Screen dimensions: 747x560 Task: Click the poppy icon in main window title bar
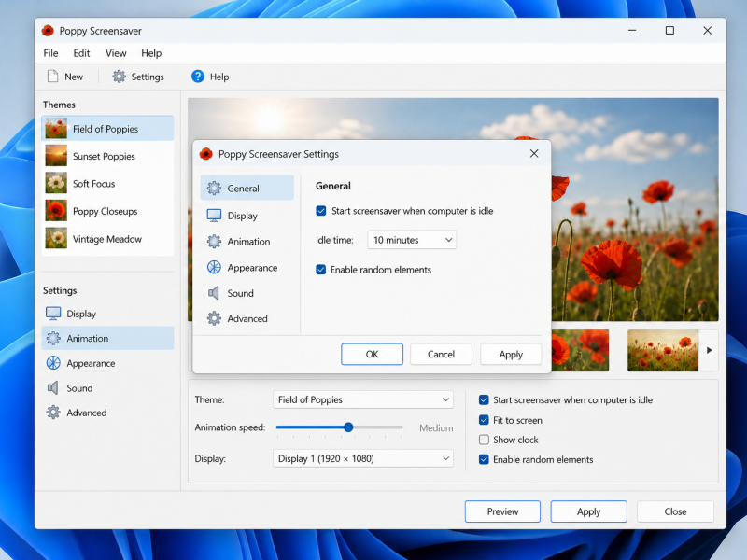tap(48, 31)
